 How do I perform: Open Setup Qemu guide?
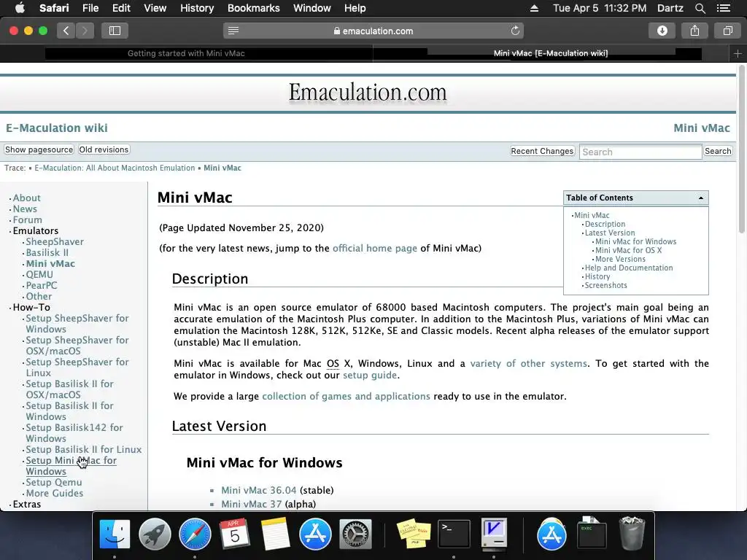pos(54,483)
